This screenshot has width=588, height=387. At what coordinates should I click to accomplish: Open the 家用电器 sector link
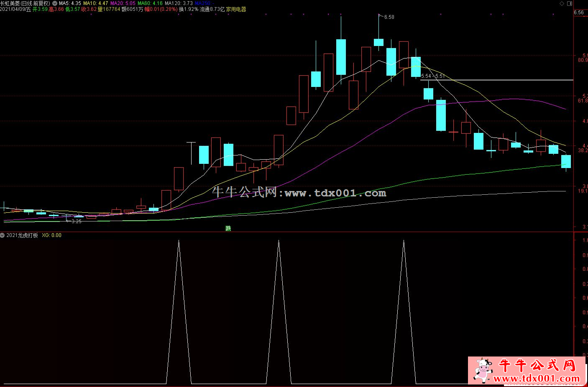coord(236,9)
